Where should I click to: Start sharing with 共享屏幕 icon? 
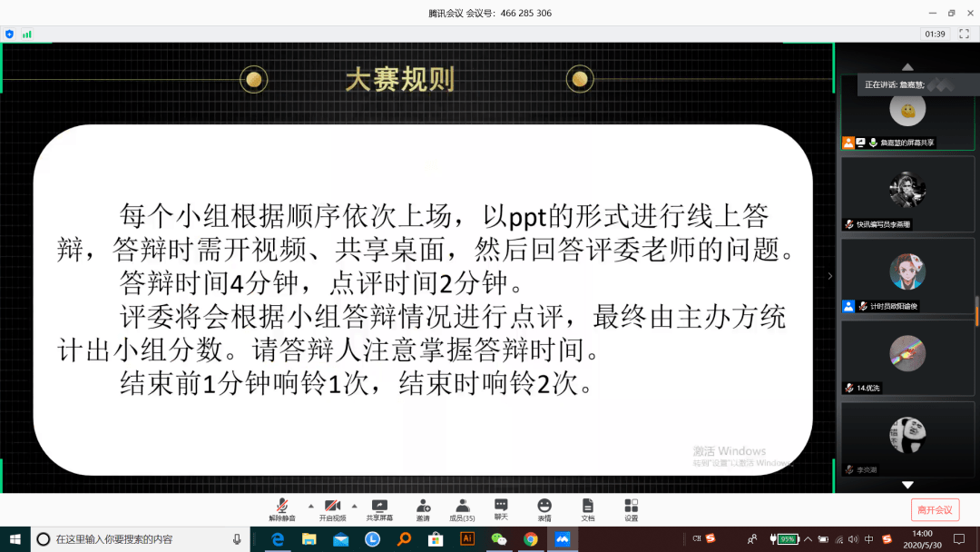pos(379,509)
